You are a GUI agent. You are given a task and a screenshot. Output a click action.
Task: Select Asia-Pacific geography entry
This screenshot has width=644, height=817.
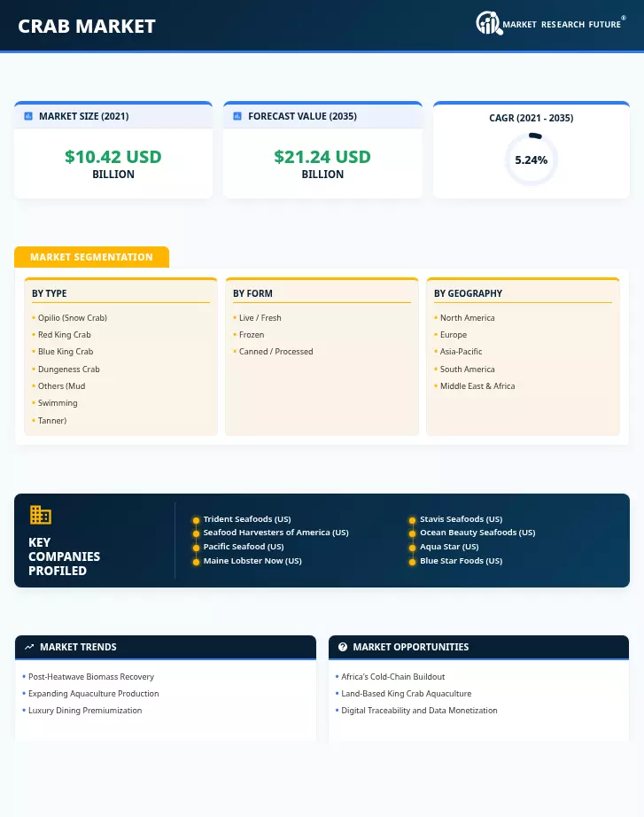(462, 351)
